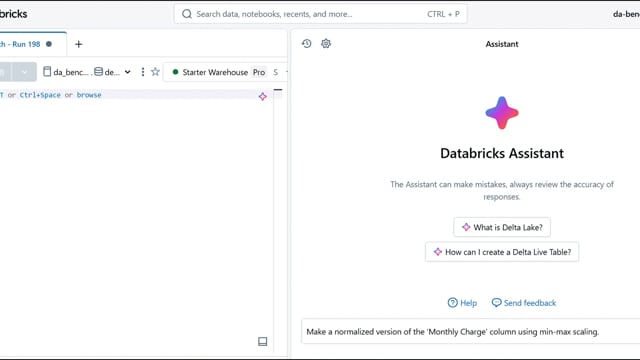
Task: Star this query as favorite
Action: click(x=155, y=72)
